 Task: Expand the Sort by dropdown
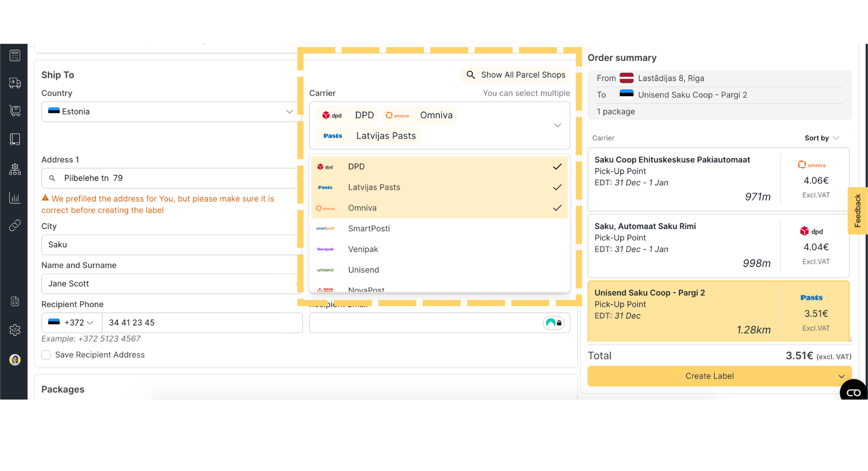click(821, 138)
